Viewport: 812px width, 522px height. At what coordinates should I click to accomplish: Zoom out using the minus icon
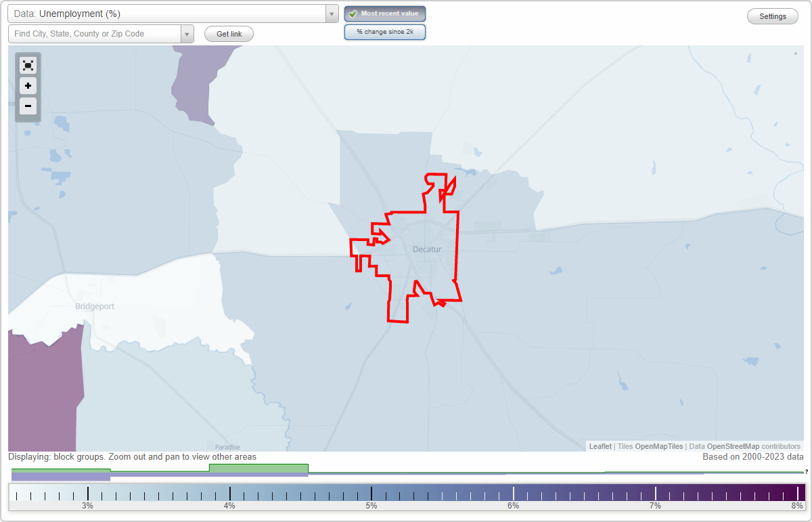(28, 106)
